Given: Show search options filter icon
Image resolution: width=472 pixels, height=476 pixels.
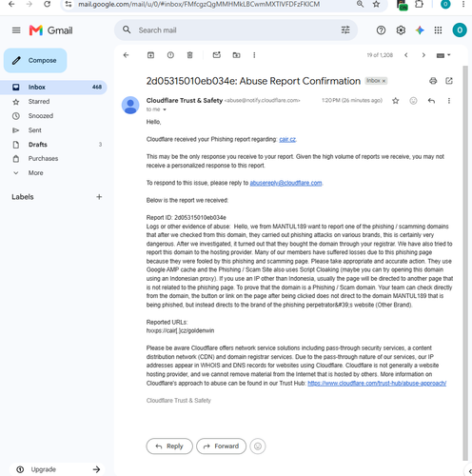Looking at the screenshot, I should 345,30.
